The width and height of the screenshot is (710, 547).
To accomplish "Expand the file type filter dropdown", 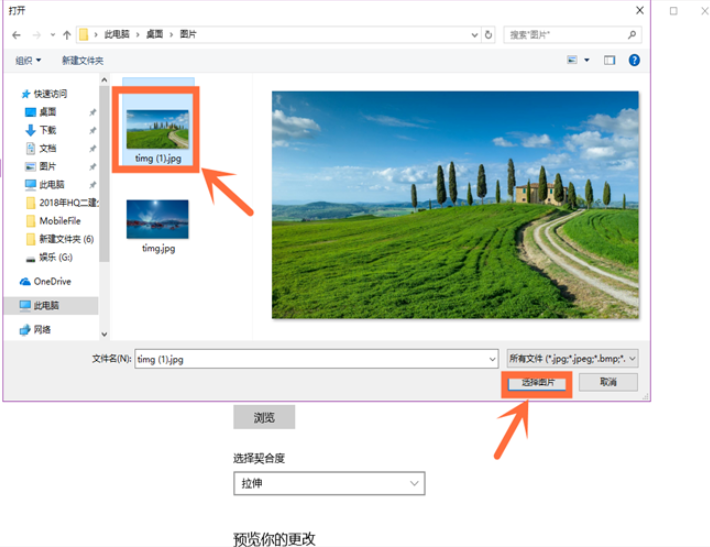I will [x=572, y=357].
